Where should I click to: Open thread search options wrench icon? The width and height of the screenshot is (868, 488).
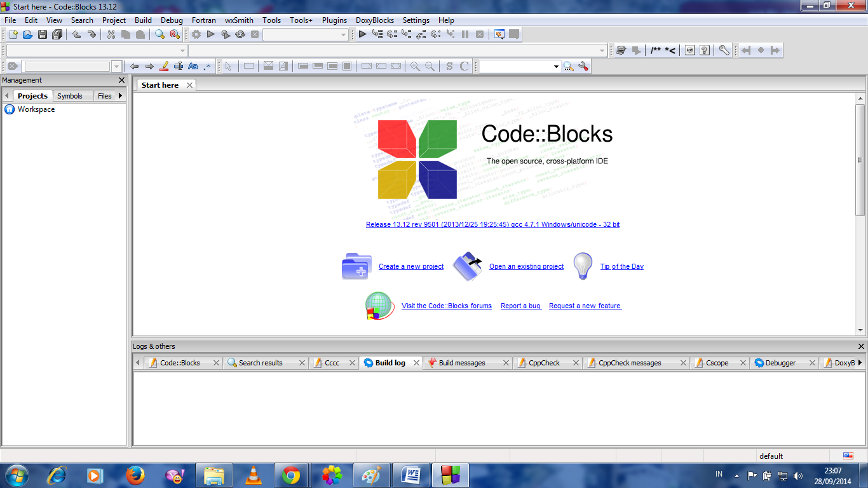pyautogui.click(x=583, y=66)
